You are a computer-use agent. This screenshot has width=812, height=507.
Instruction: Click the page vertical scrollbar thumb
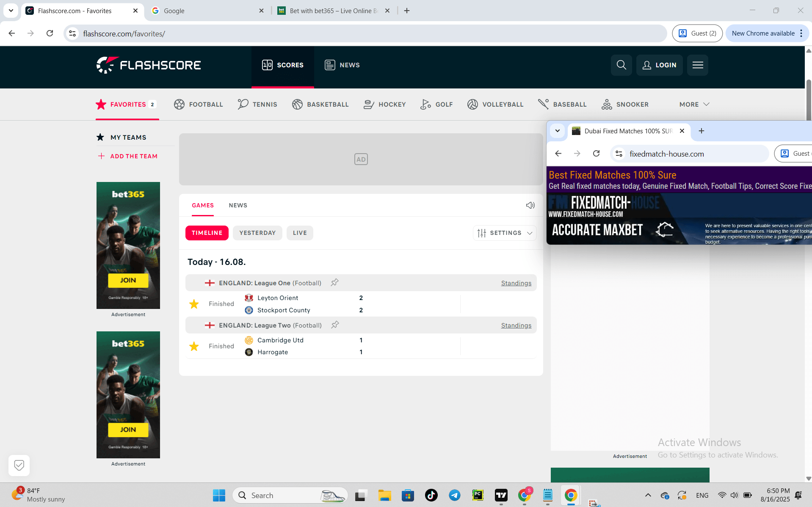[x=809, y=100]
